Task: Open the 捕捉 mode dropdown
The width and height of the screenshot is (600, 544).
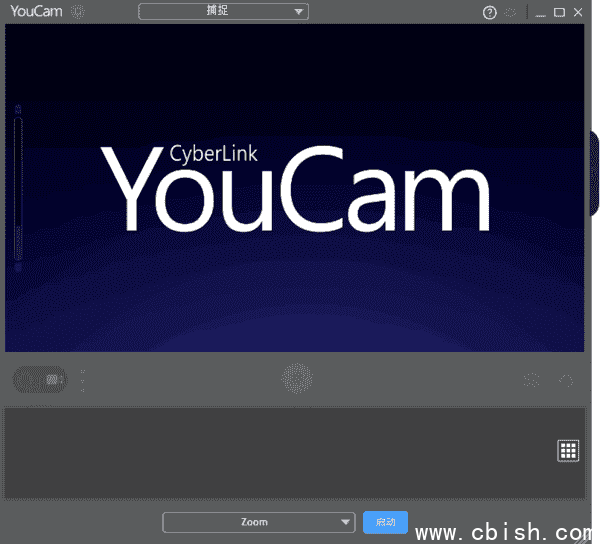Action: pyautogui.click(x=223, y=11)
